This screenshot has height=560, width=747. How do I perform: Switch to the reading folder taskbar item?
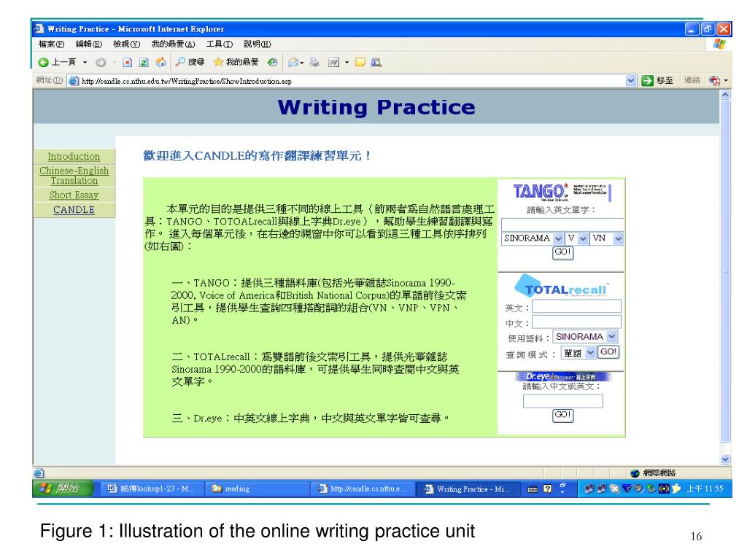tap(256, 489)
